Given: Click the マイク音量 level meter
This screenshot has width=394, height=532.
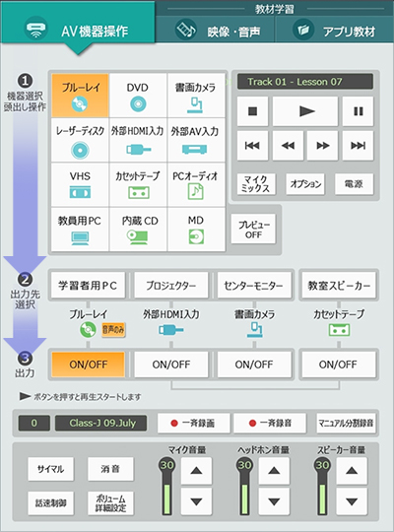Looking at the screenshot, I should 167,487.
